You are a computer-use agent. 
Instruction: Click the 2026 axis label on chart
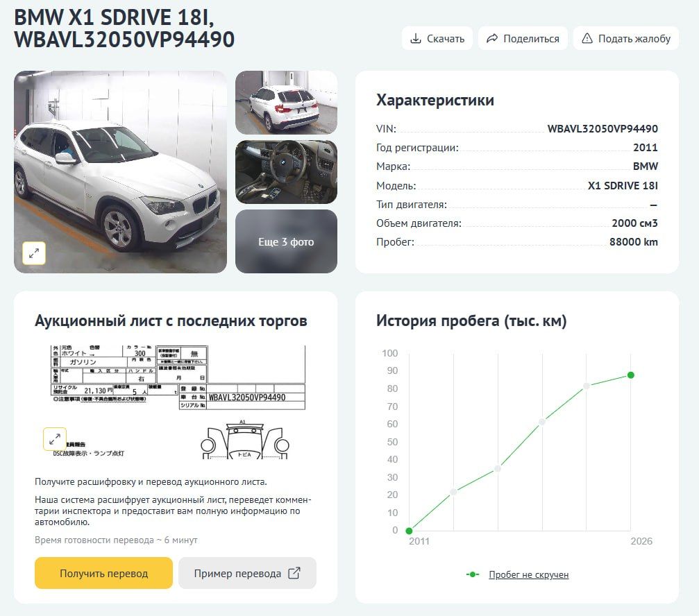(641, 541)
